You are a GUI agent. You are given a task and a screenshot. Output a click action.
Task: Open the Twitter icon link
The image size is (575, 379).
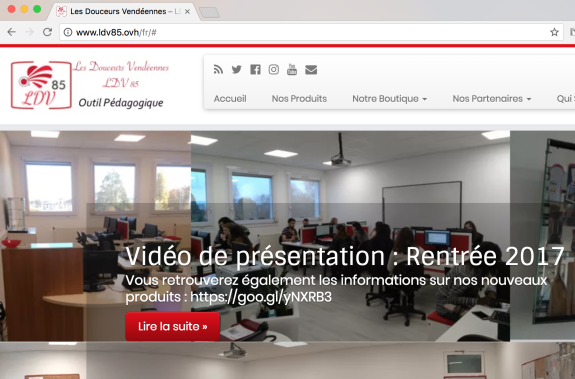point(237,69)
